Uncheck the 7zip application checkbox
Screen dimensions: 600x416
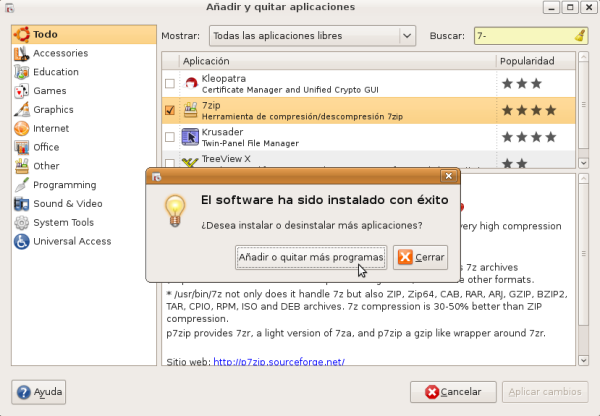[x=169, y=110]
